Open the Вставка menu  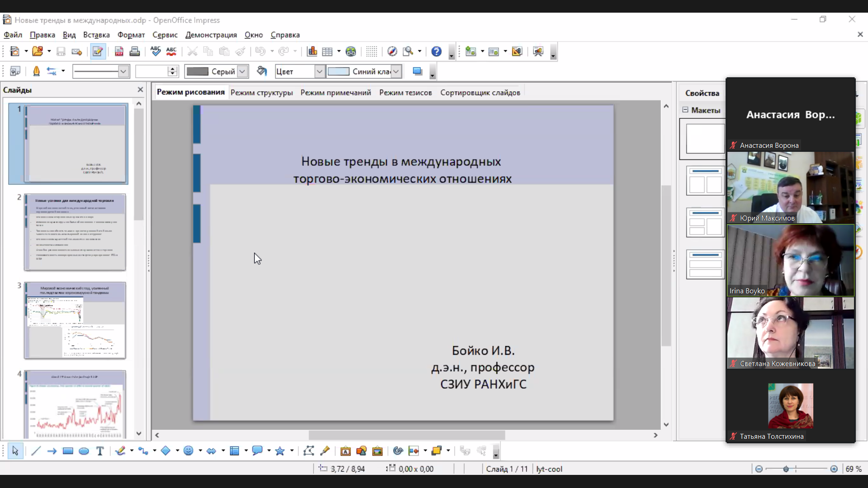point(96,35)
